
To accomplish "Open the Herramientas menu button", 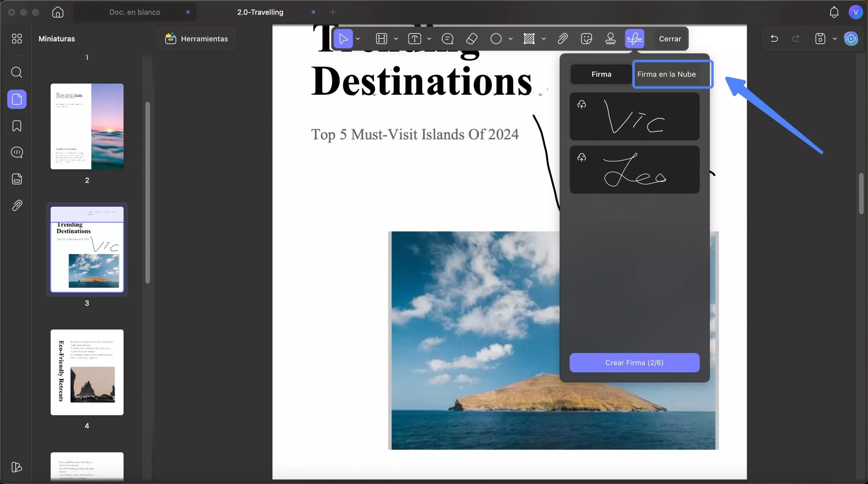I will pos(196,39).
